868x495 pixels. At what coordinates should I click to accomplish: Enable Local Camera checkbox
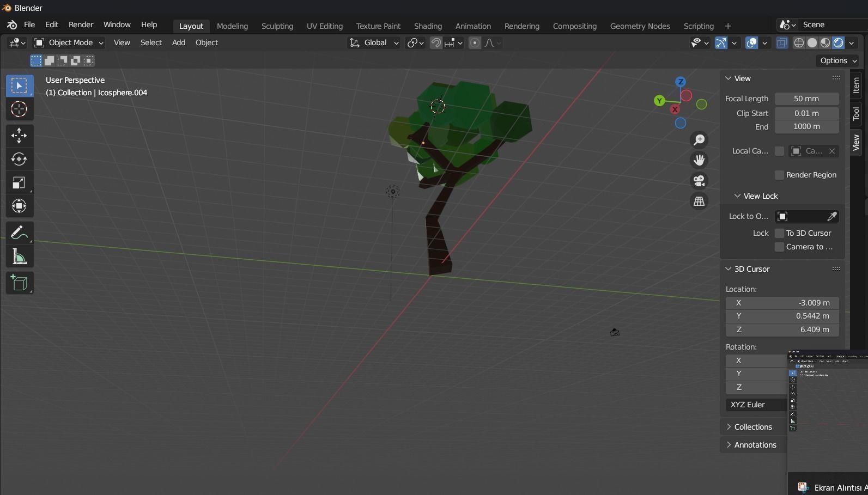pos(779,151)
